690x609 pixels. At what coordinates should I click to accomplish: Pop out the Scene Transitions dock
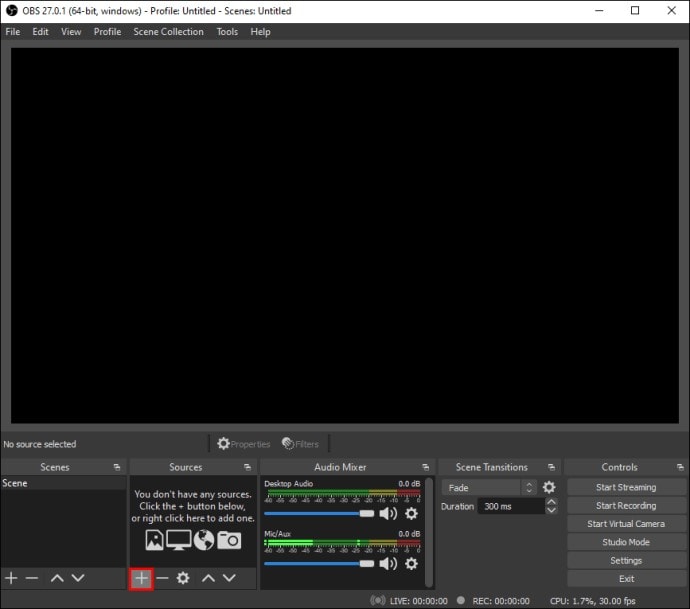[x=551, y=467]
